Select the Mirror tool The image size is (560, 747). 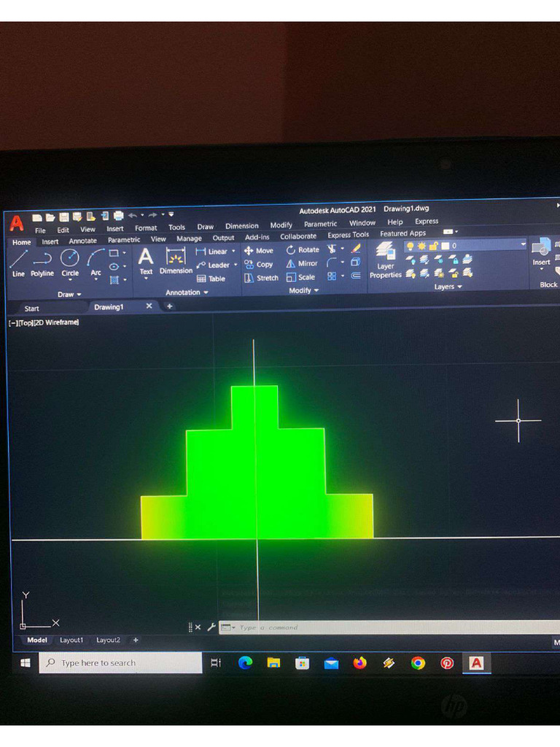(x=302, y=263)
